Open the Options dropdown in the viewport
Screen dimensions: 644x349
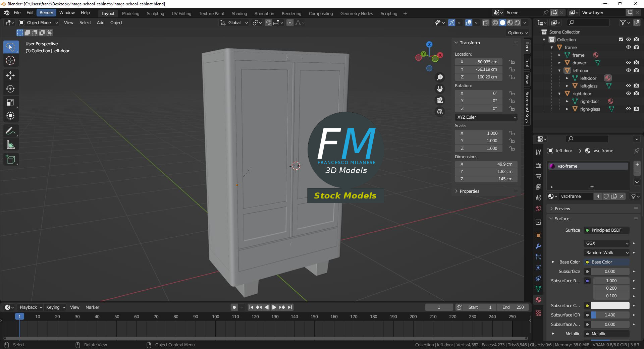pyautogui.click(x=518, y=33)
